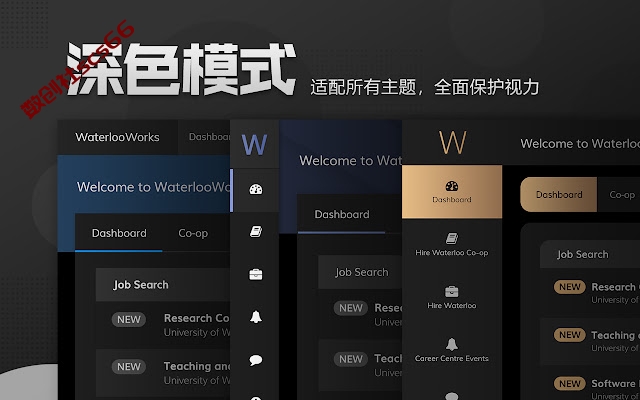The width and height of the screenshot is (640, 400).
Task: Open the Research Co job row in the left panel
Action: 163,325
